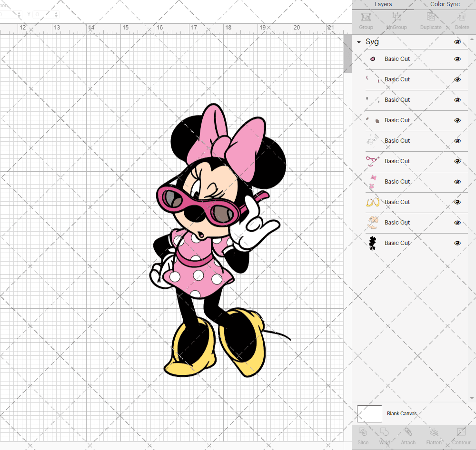Screen dimensions: 476x450
Task: Click the Group button in Layers panel
Action: 366,20
